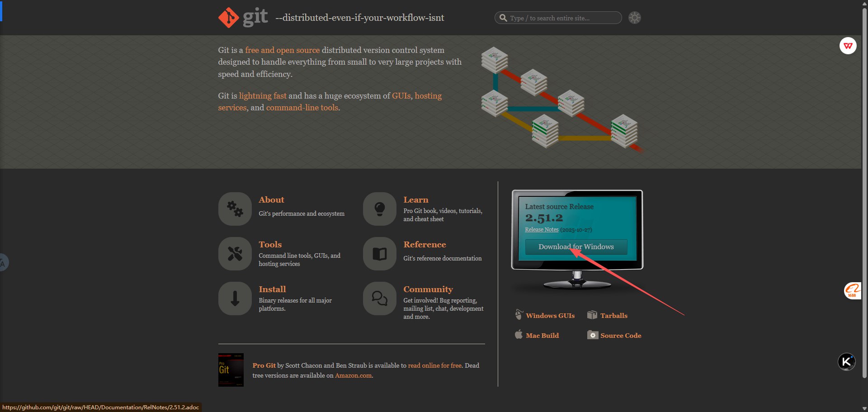Click the orange 1688 extension icon
The image size is (868, 412).
tap(852, 290)
